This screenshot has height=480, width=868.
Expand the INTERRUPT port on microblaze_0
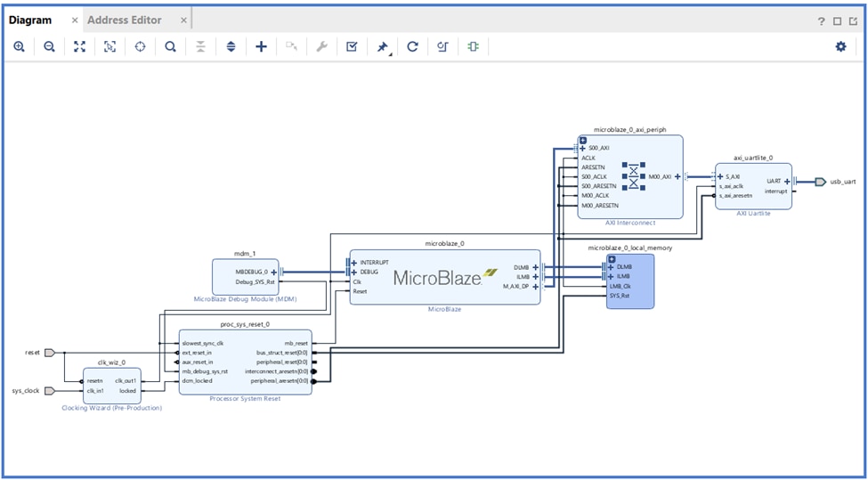pyautogui.click(x=354, y=263)
